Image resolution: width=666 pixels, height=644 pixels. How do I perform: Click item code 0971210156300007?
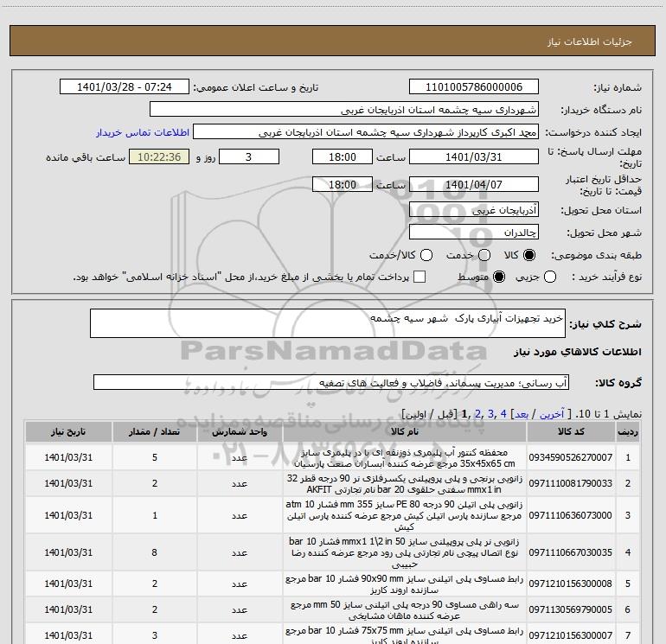tap(571, 635)
